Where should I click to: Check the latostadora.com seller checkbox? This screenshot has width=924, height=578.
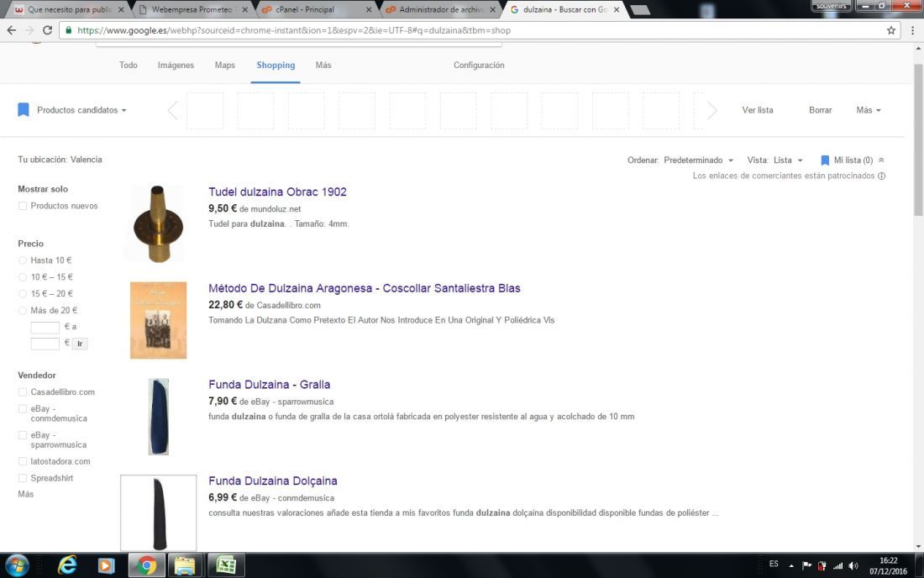pyautogui.click(x=23, y=461)
